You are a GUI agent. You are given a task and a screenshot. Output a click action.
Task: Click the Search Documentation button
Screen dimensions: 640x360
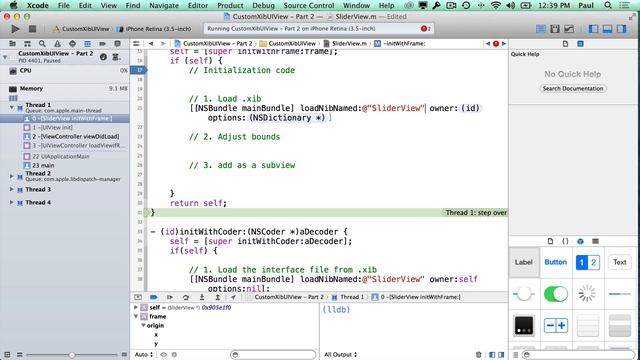pyautogui.click(x=573, y=89)
